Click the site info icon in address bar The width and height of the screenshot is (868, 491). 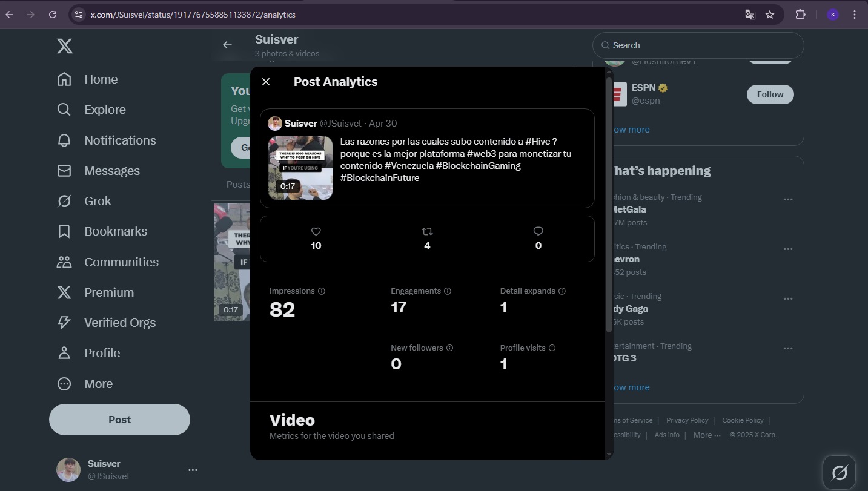[x=78, y=15]
